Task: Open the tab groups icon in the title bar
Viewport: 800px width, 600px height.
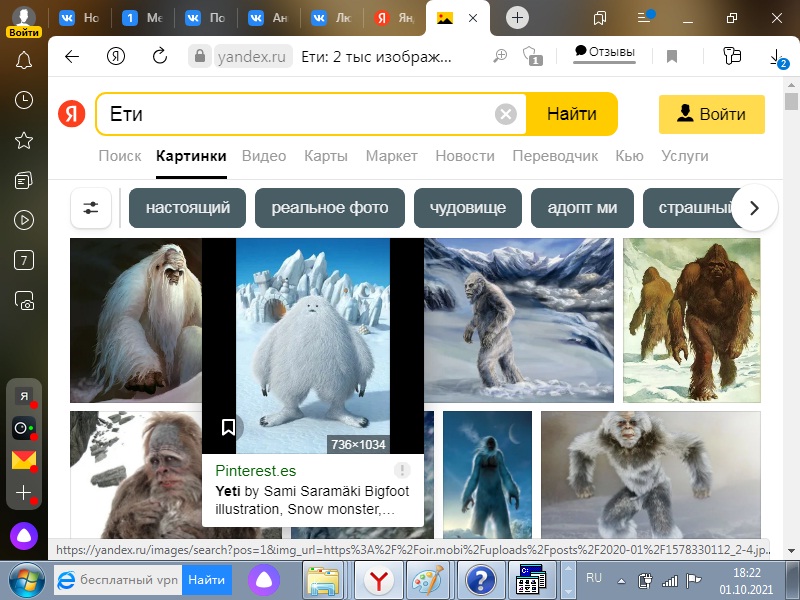Action: click(600, 18)
